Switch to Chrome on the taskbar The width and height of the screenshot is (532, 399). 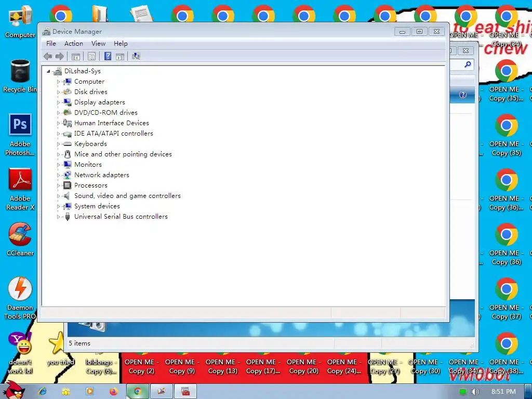(x=137, y=392)
